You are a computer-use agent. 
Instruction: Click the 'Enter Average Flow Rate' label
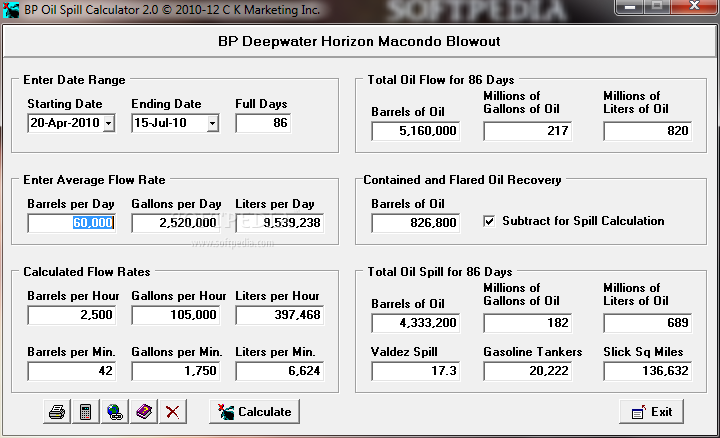94,180
